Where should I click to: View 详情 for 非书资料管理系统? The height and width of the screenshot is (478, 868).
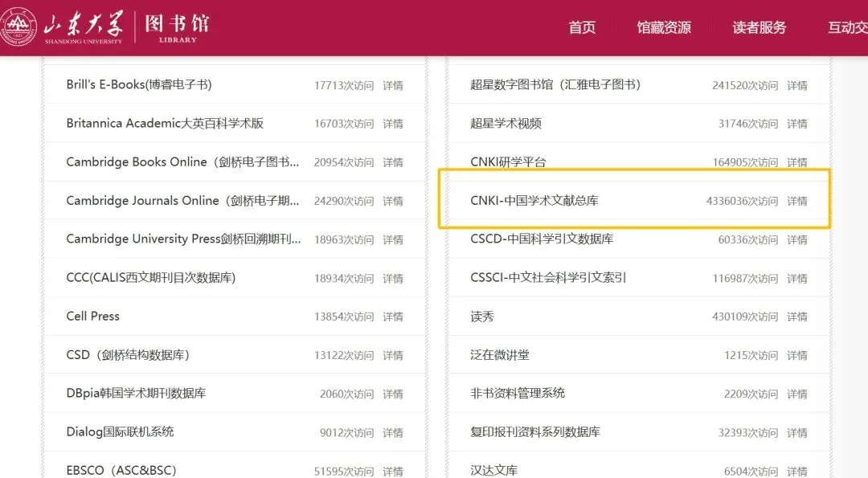[x=797, y=394]
